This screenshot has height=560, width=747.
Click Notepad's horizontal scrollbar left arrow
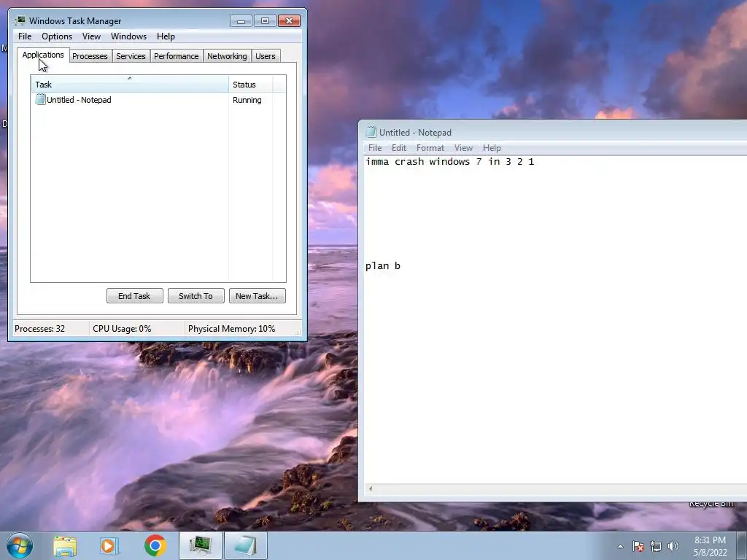(370, 489)
